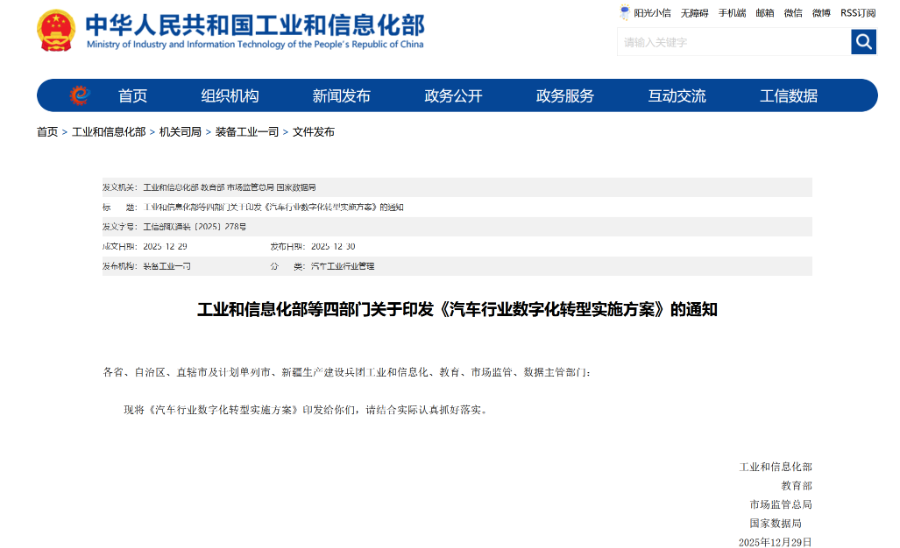The width and height of the screenshot is (900, 548).
Task: Open the 组织机构 navigation menu
Action: (x=229, y=96)
